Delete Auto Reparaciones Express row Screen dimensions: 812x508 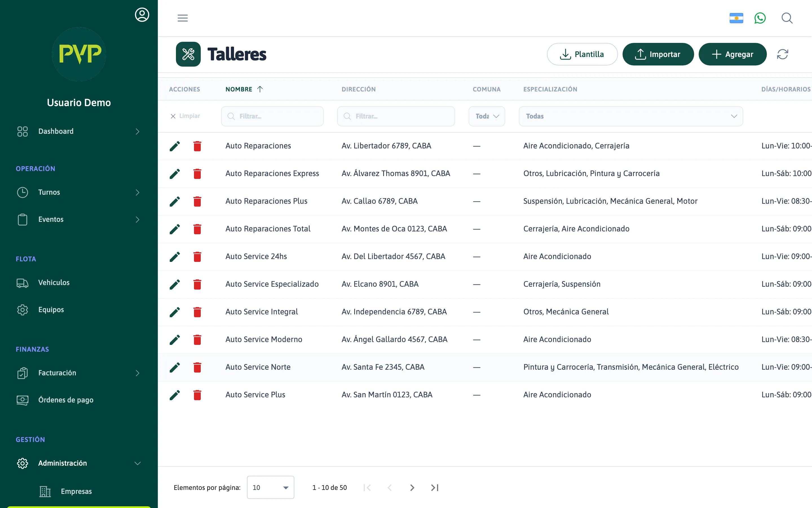click(197, 174)
